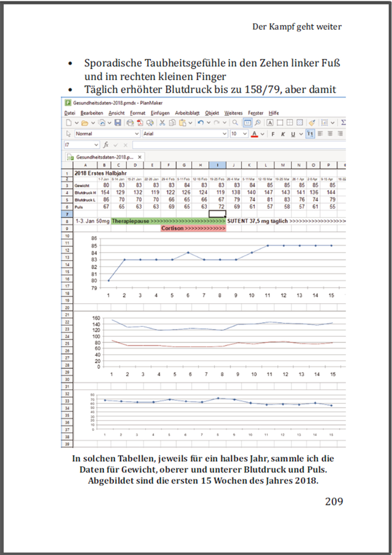Toggle italic formatting K button
392x555 pixels.
click(x=283, y=134)
